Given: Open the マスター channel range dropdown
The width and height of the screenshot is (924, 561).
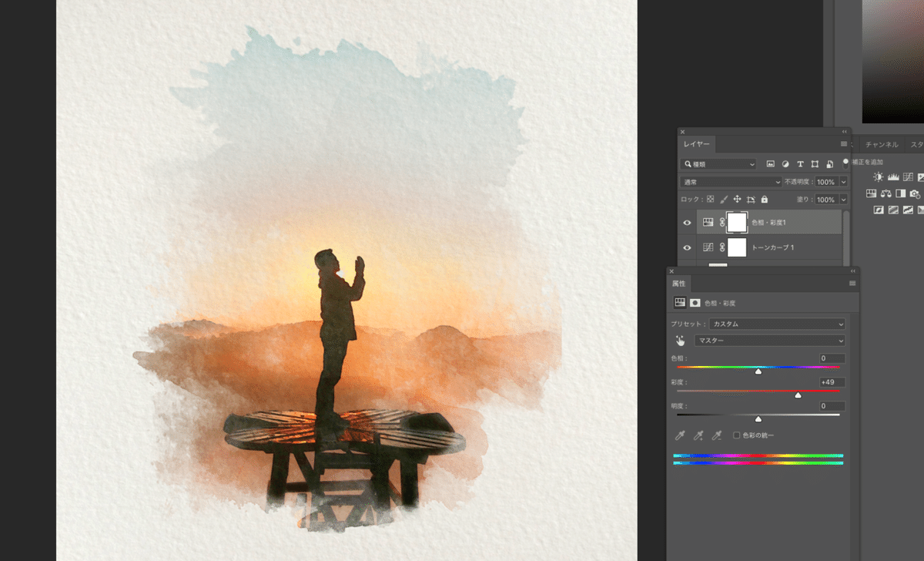Looking at the screenshot, I should [769, 341].
